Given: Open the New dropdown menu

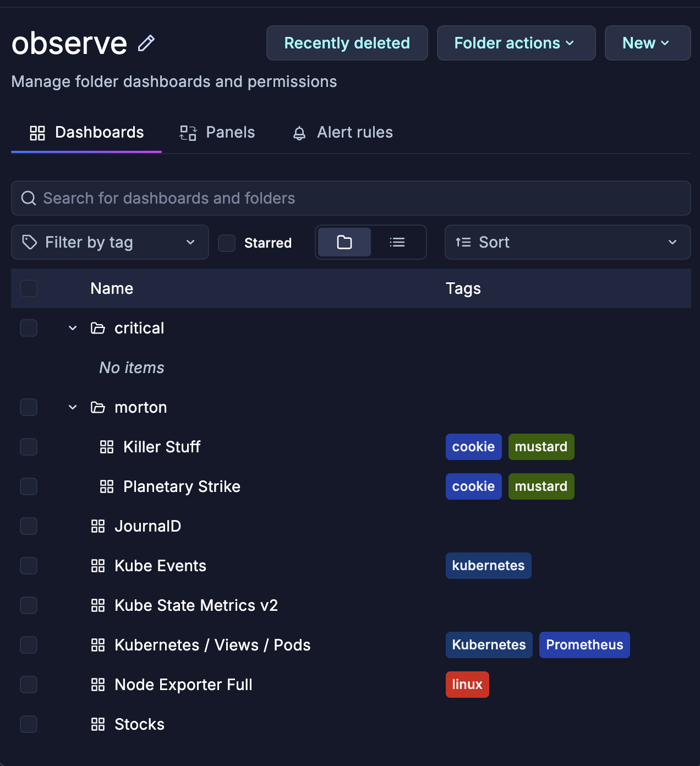Looking at the screenshot, I should coord(648,43).
